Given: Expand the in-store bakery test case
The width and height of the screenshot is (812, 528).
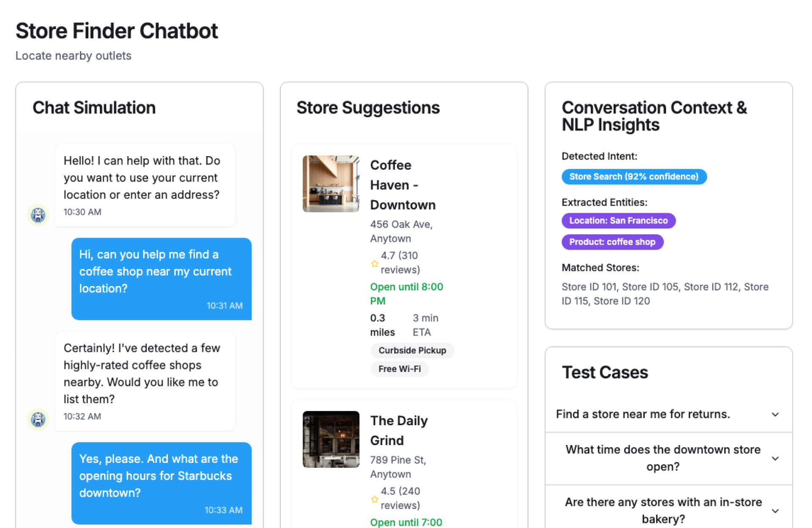Looking at the screenshot, I should click(x=775, y=511).
